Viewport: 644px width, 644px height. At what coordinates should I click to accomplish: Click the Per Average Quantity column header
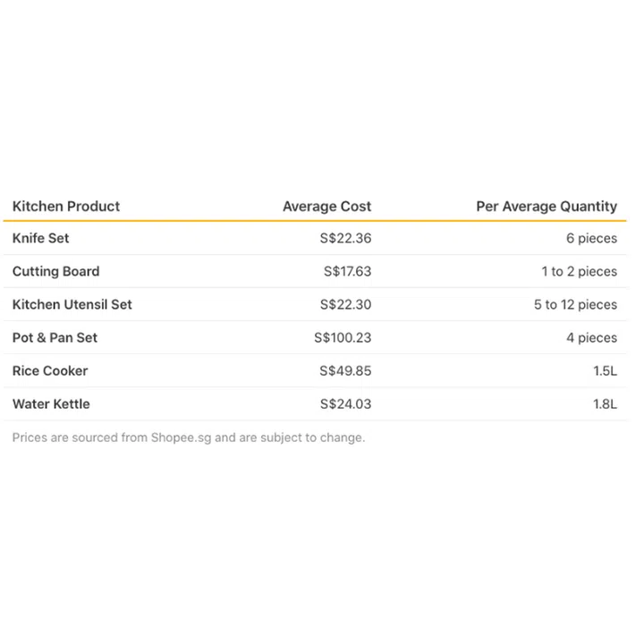pos(546,207)
